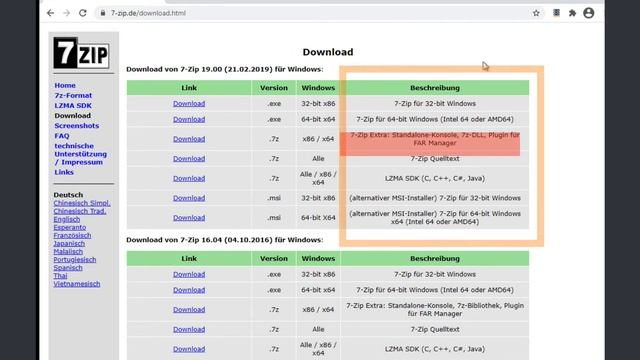The width and height of the screenshot is (640, 360).
Task: Download 19.00 7-Zip Extra .7z x86 / x64
Action: 189,139
